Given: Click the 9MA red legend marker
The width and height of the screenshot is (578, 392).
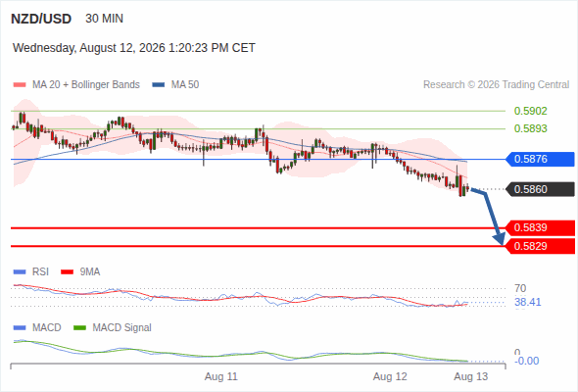Looking at the screenshot, I should pyautogui.click(x=67, y=272).
